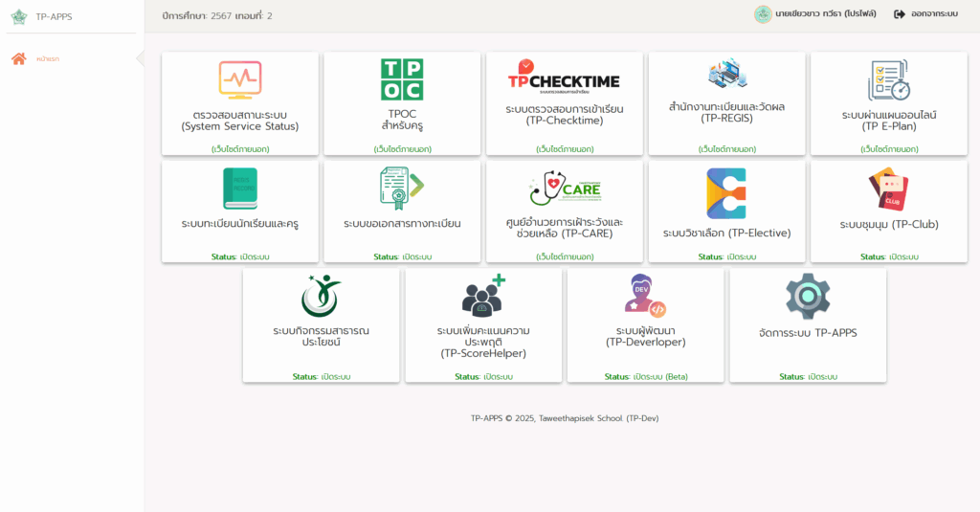Click the TP-Elective colorful icon
Image resolution: width=980 pixels, height=512 pixels.
pos(726,193)
